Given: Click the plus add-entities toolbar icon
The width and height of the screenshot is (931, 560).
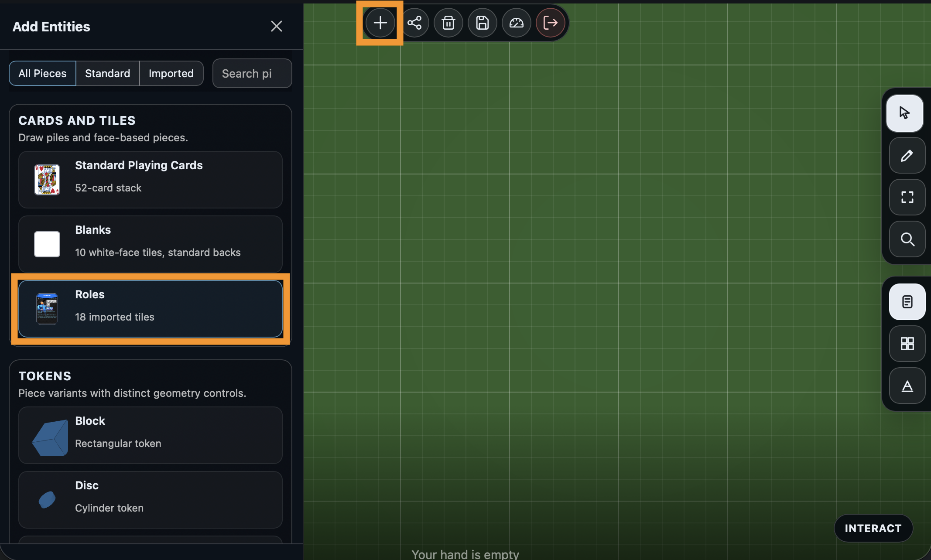Looking at the screenshot, I should tap(380, 23).
